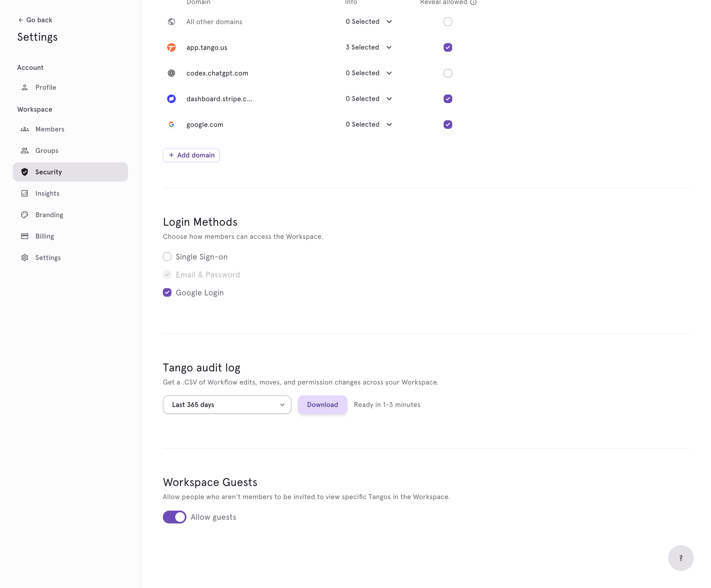Image resolution: width=711 pixels, height=588 pixels.
Task: Click the Groups icon in sidebar
Action: click(x=25, y=150)
